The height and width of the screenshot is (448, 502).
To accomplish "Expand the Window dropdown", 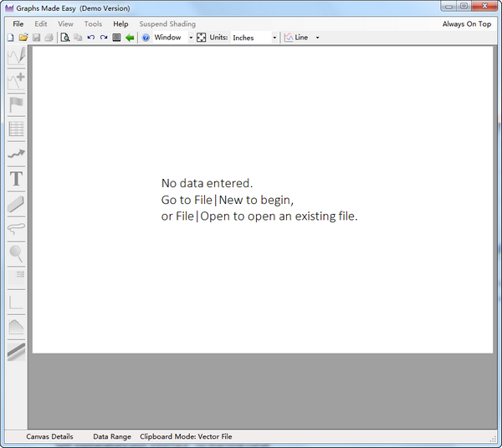I will (191, 38).
